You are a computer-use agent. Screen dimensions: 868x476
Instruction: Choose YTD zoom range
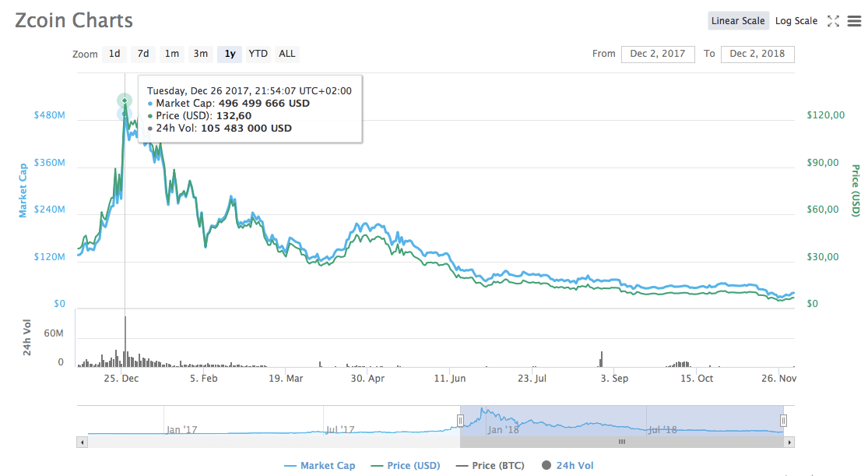click(258, 54)
